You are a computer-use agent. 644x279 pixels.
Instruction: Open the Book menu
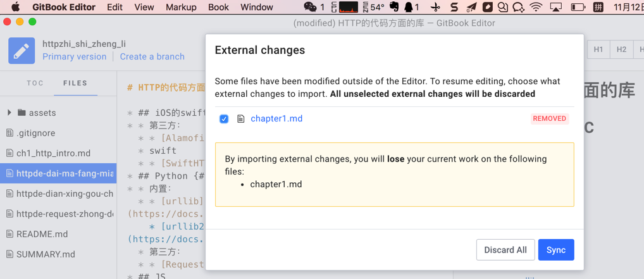218,8
